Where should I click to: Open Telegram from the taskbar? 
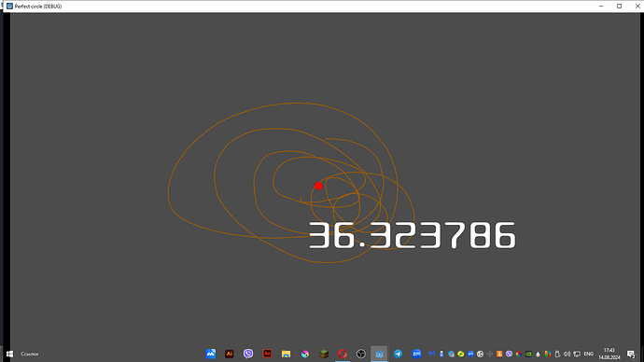click(398, 354)
